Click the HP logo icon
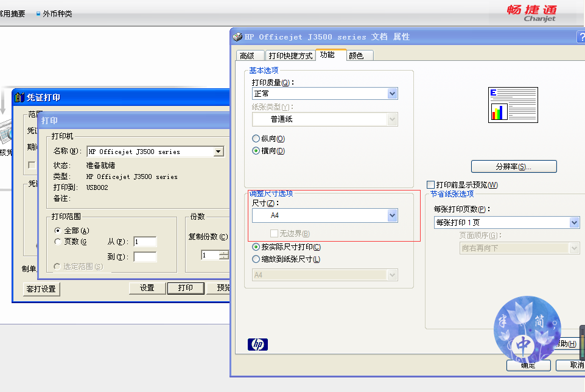The image size is (585, 392). [257, 345]
